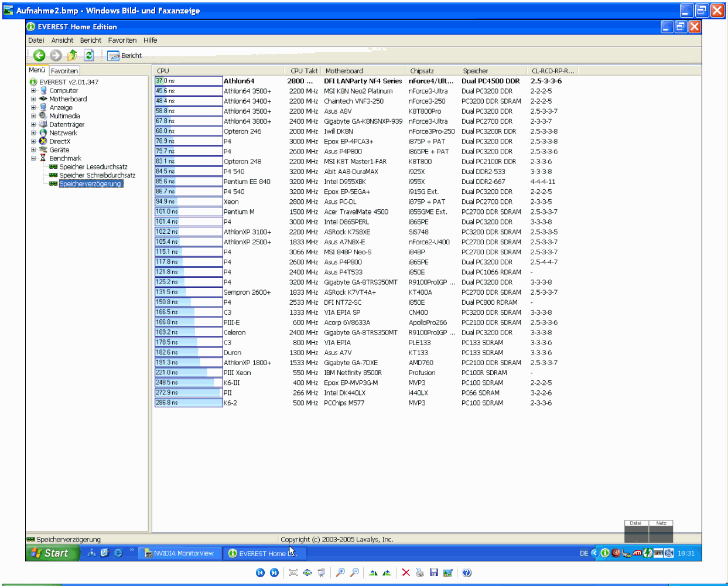Image resolution: width=728 pixels, height=586 pixels.
Task: Click the Start button in taskbar
Action: click(52, 553)
